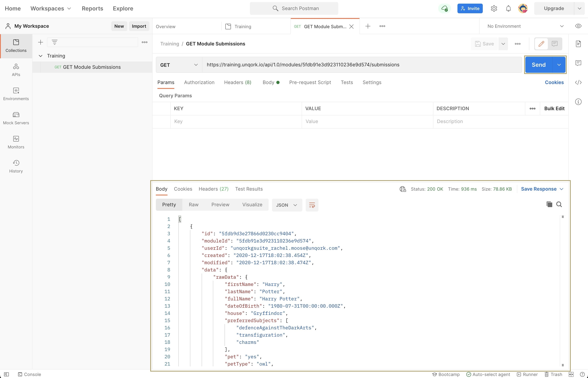
Task: Copy the response body to clipboard
Action: 549,204
